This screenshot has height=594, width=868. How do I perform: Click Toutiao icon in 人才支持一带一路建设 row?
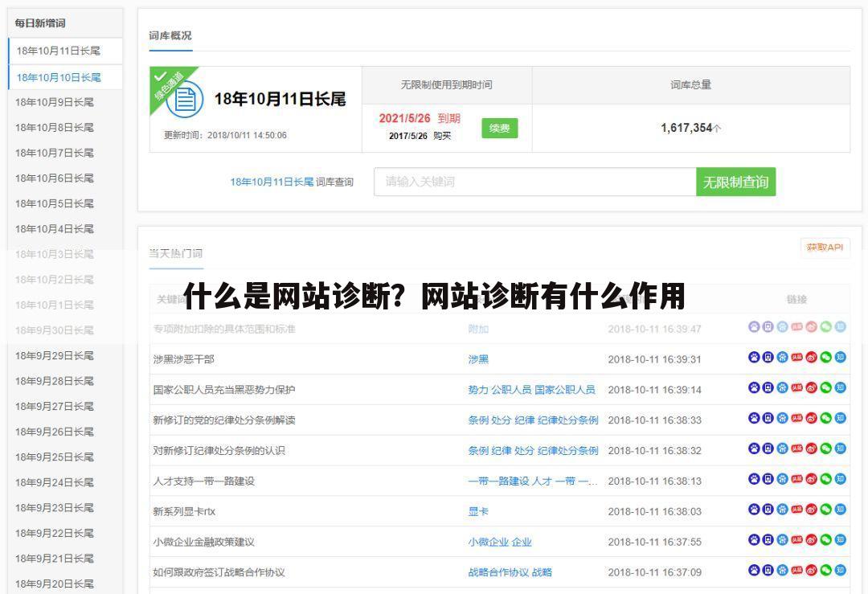796,479
